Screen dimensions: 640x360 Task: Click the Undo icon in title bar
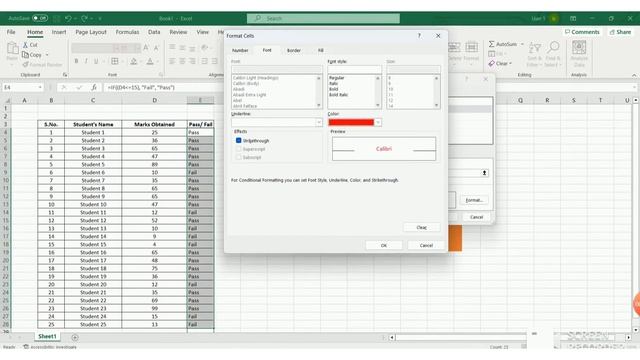pos(68,18)
